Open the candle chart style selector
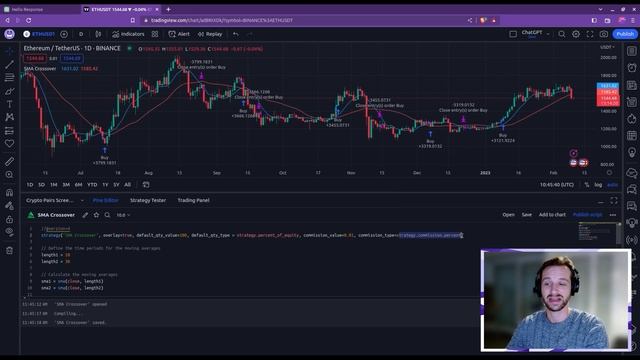This screenshot has width=640, height=360. click(98, 34)
